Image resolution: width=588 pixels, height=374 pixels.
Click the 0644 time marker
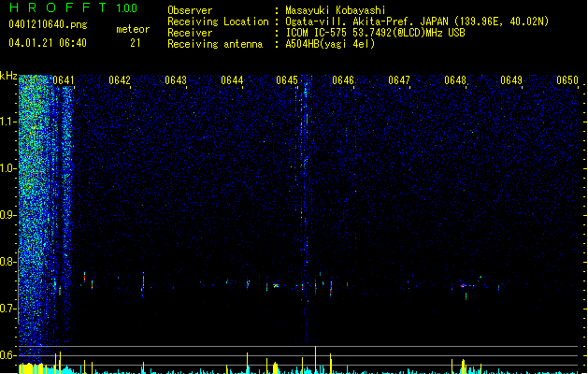point(232,80)
